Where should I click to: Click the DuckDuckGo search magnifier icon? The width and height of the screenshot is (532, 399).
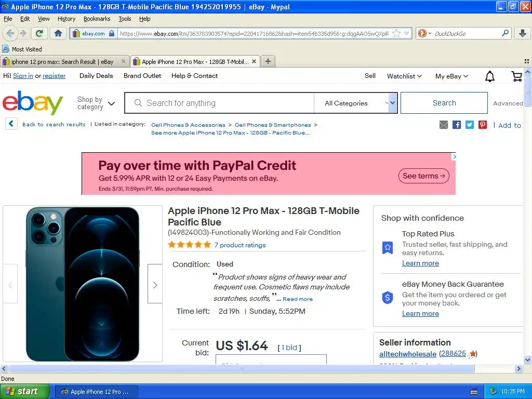(x=505, y=33)
